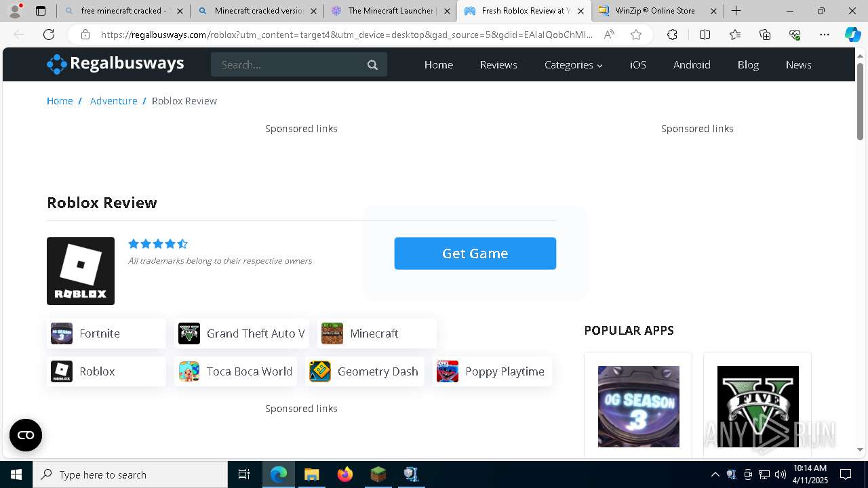This screenshot has height=488, width=868.
Task: Open the Toca Boca World chip
Action: coord(235,371)
